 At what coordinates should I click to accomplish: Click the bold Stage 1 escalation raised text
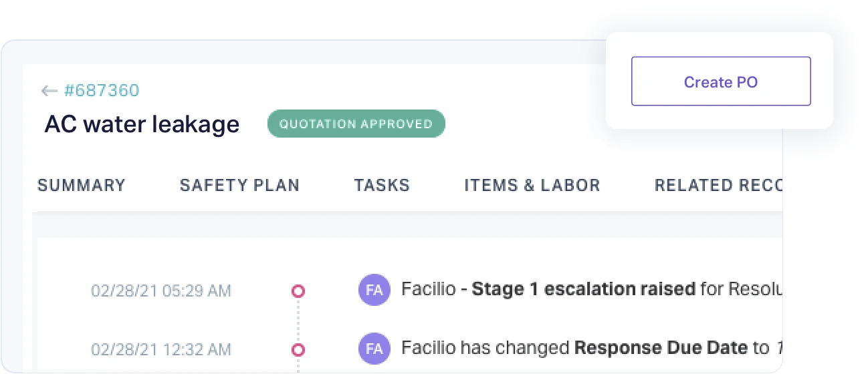(583, 289)
